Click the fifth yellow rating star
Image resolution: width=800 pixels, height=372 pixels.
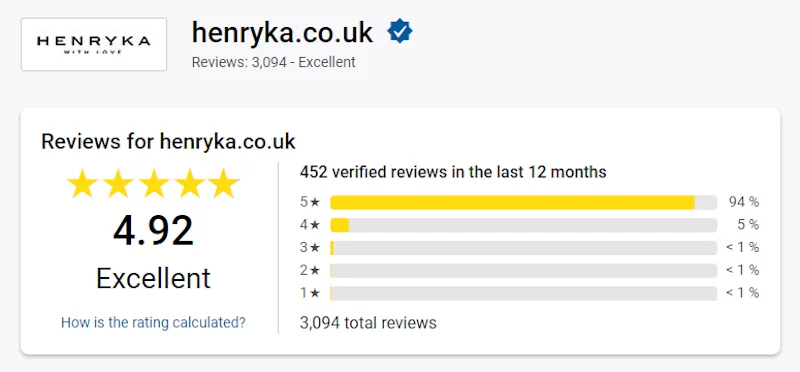point(224,184)
